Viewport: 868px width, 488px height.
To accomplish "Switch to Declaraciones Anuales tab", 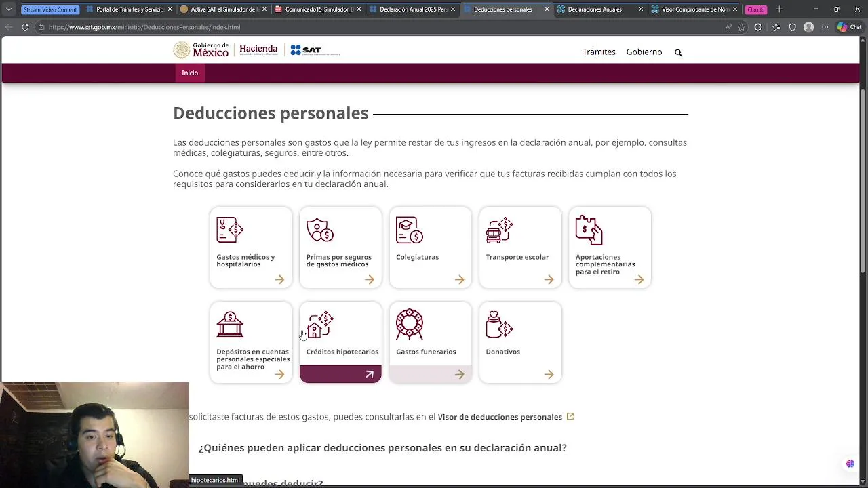I will (x=600, y=9).
